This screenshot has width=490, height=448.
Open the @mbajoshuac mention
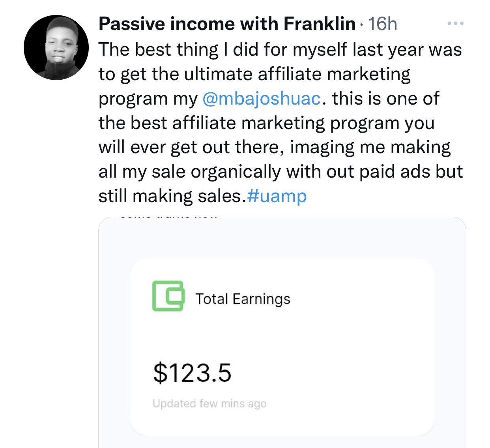[262, 99]
